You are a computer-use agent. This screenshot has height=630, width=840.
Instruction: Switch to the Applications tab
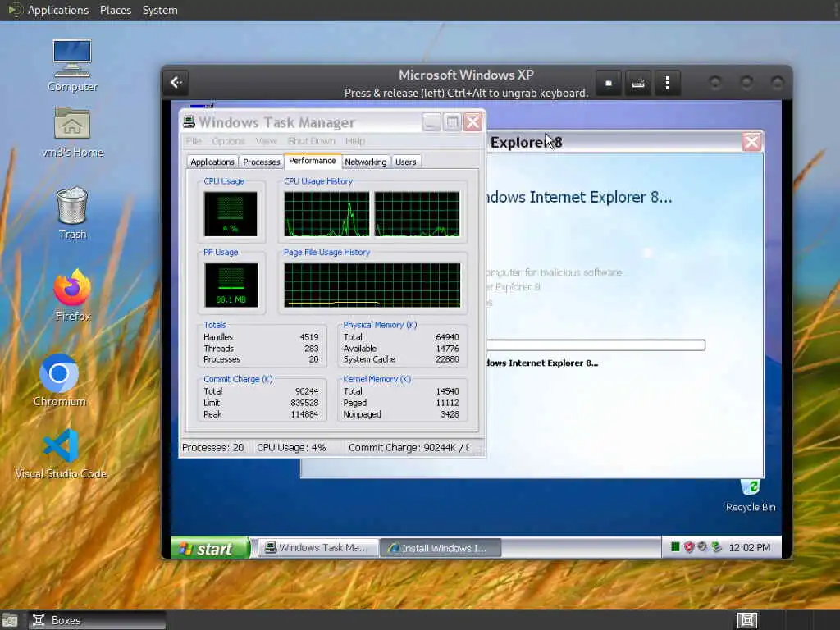click(212, 162)
